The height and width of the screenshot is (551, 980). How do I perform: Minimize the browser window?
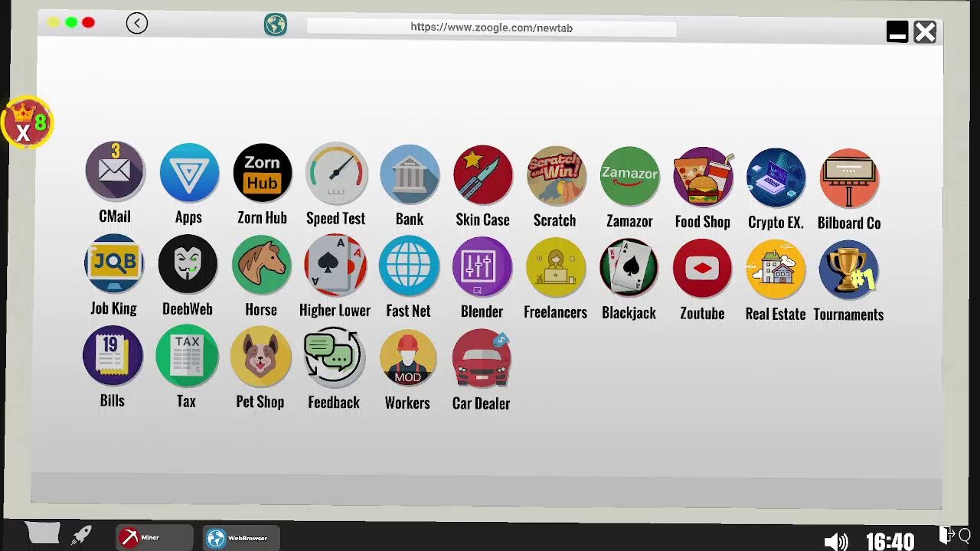click(x=897, y=32)
